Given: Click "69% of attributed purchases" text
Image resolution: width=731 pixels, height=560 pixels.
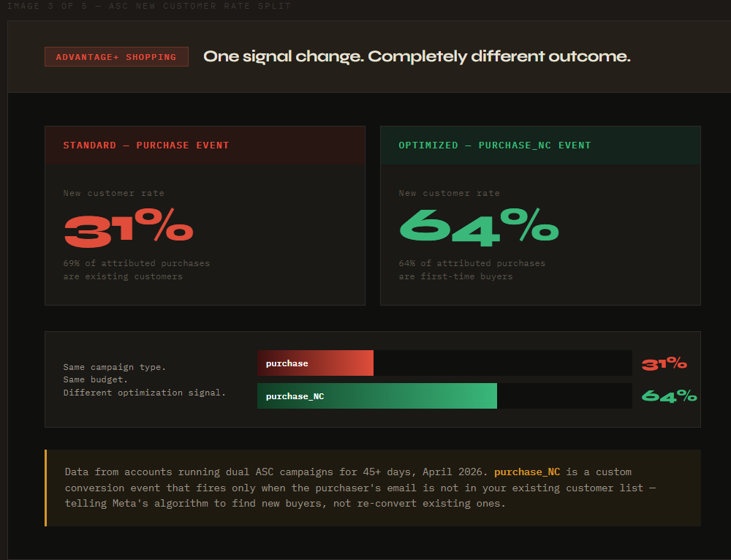Looking at the screenshot, I should tap(137, 263).
